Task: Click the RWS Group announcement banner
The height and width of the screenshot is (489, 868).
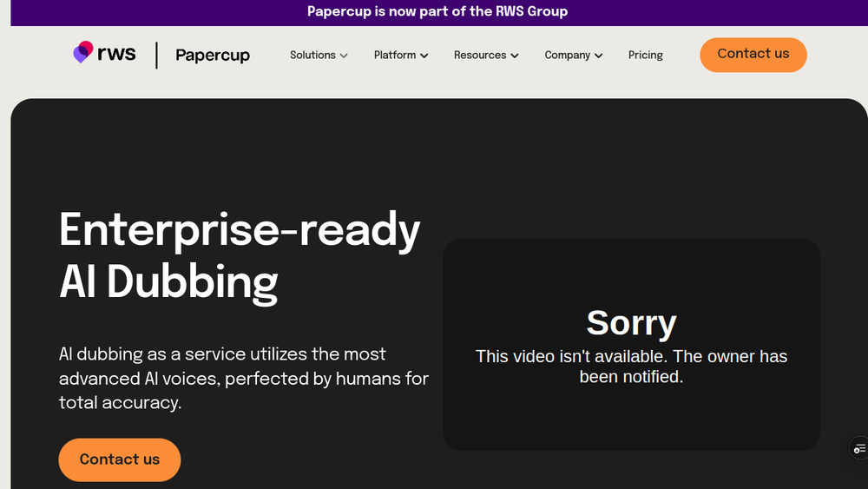Action: pos(437,11)
